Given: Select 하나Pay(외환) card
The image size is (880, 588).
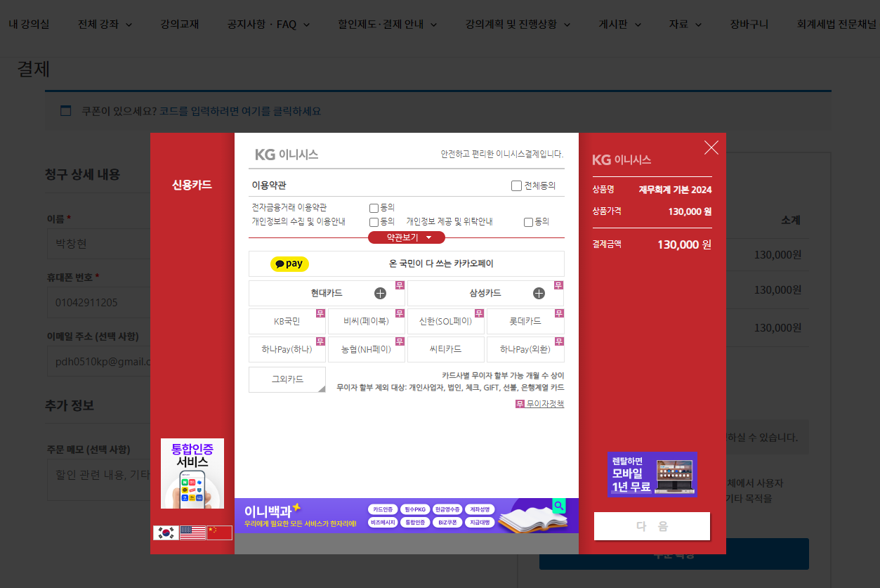Looking at the screenshot, I should pyautogui.click(x=525, y=349).
